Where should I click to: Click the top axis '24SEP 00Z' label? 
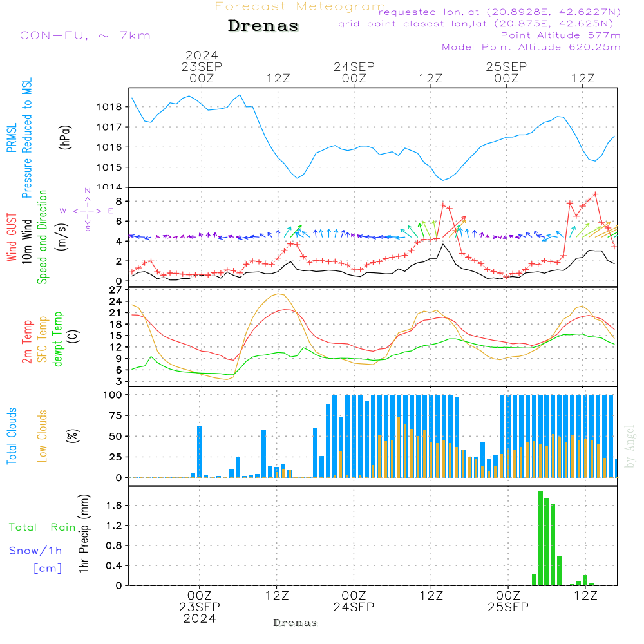tap(354, 72)
